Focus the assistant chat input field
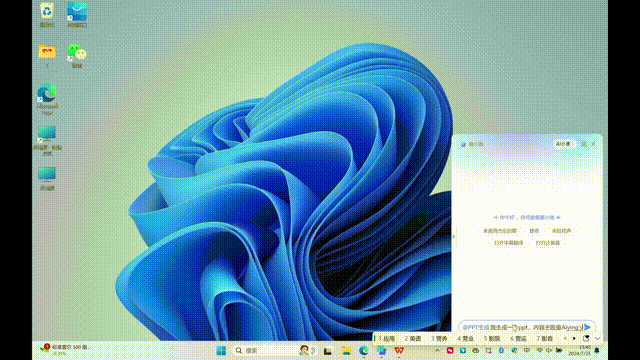The height and width of the screenshot is (360, 640). [x=522, y=327]
